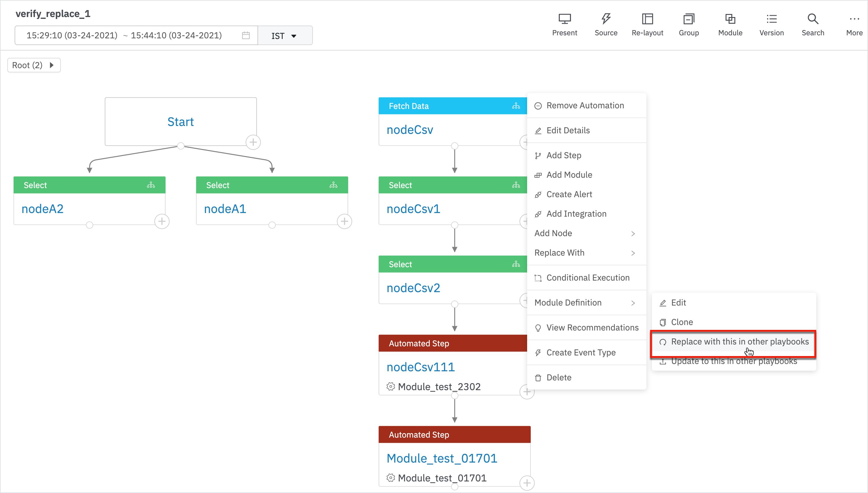Viewport: 868px width, 493px height.
Task: Open the nodeCsv2 node link
Action: tap(413, 288)
